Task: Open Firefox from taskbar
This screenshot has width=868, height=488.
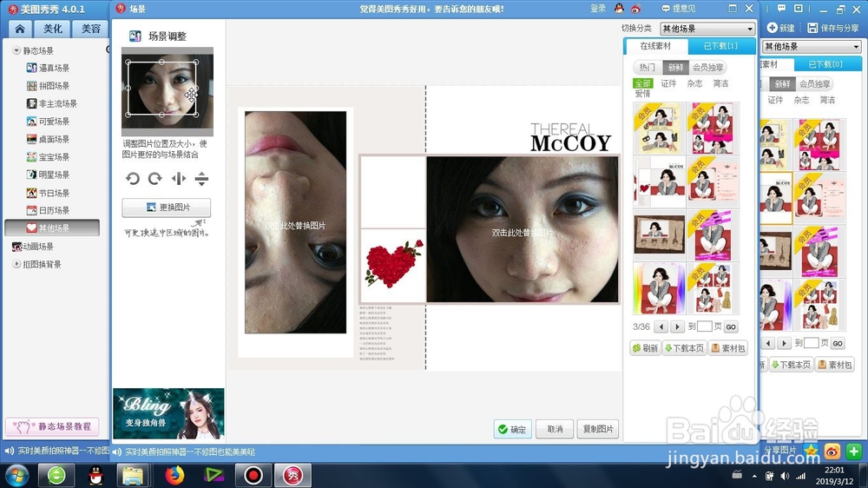Action: click(174, 475)
